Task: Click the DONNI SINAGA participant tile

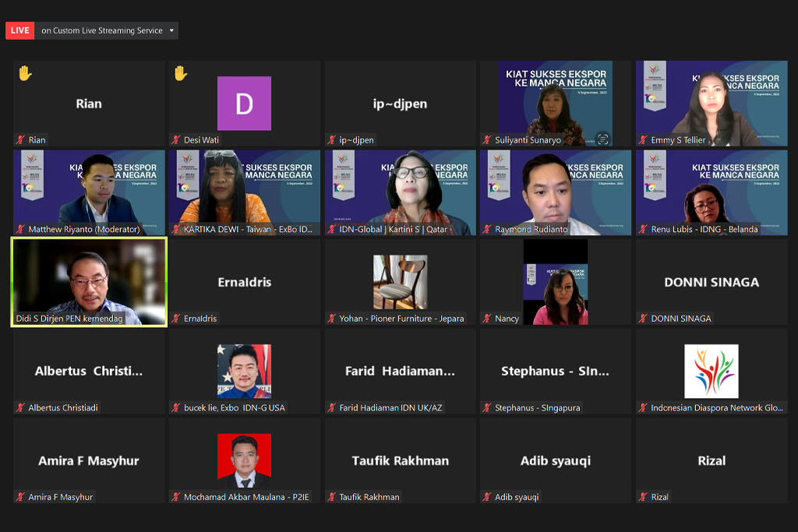Action: tap(711, 282)
